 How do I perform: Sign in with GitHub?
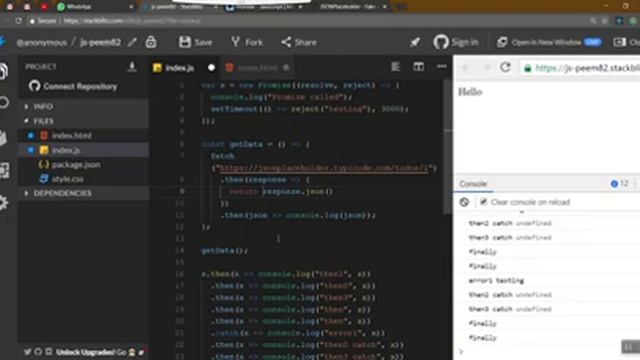[x=456, y=42]
